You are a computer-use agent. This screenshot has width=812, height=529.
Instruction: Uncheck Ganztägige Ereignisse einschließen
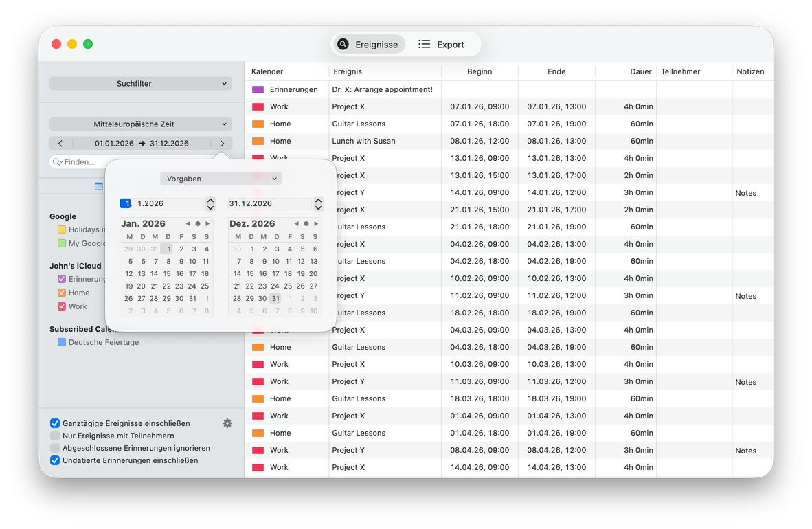coord(54,423)
